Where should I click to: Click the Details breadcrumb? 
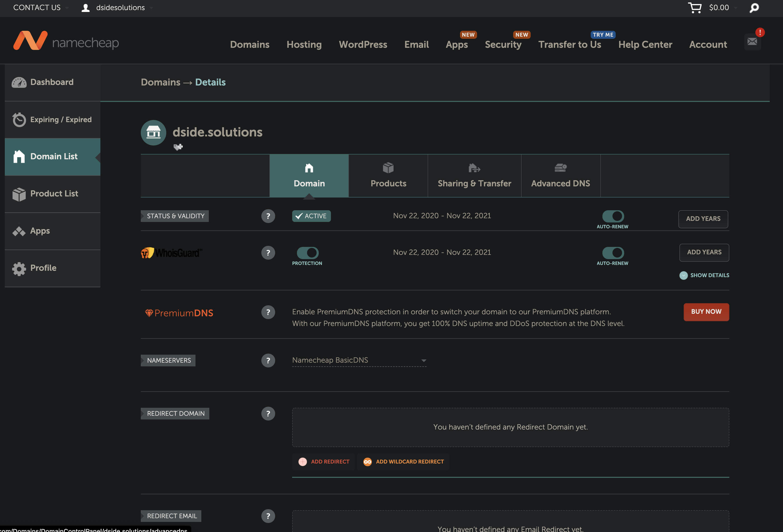[210, 82]
